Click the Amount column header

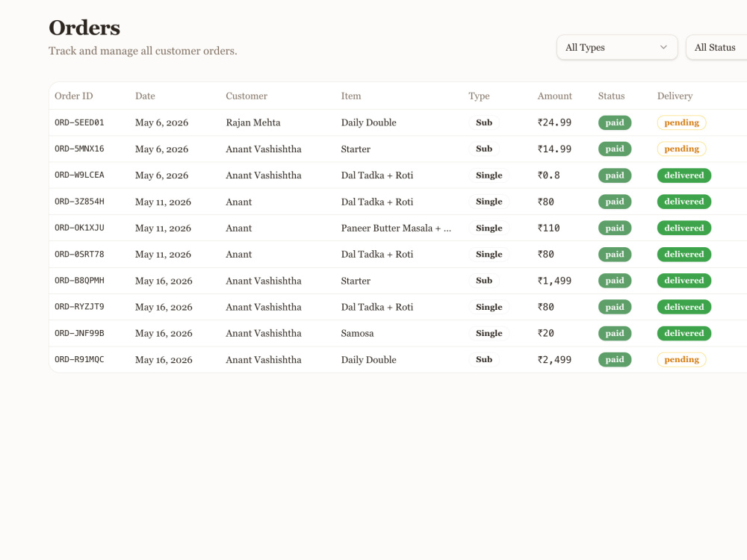tap(554, 96)
